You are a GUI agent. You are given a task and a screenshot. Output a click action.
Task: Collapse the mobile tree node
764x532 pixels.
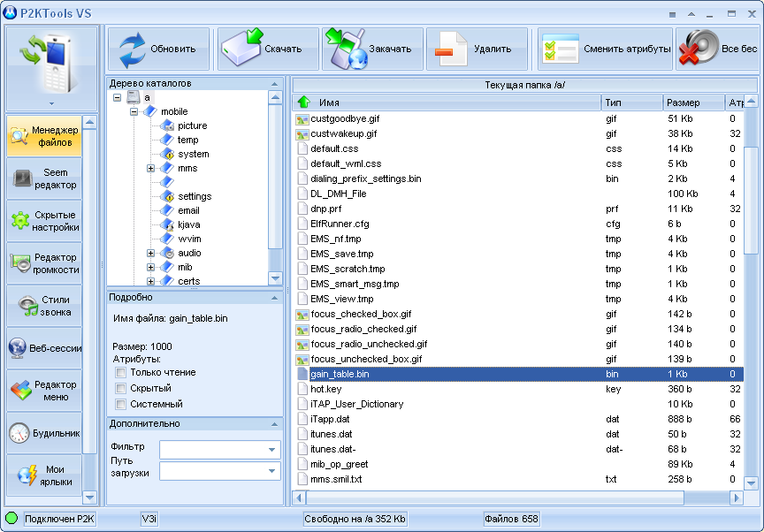[x=134, y=111]
